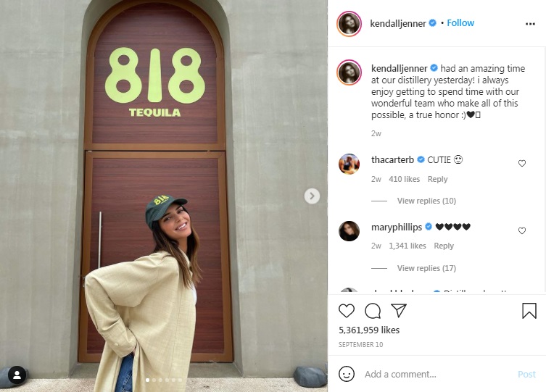Like maryphillips's comment
Image resolution: width=546 pixels, height=392 pixels.
pos(521,230)
